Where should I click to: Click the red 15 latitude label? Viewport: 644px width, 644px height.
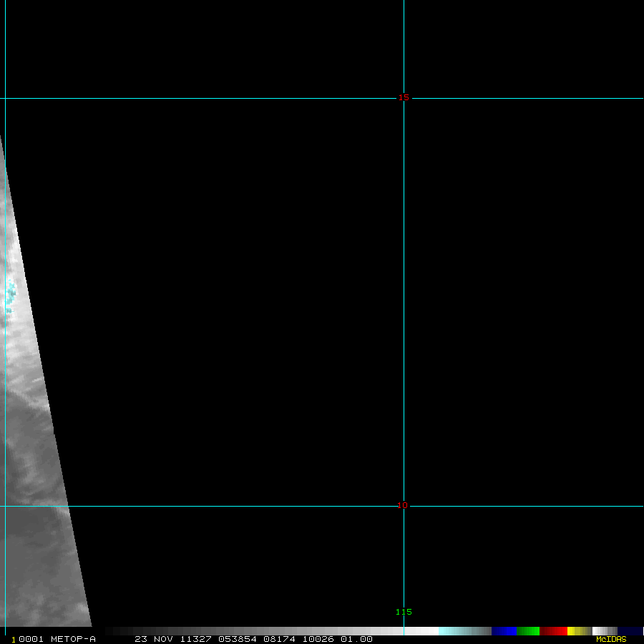click(404, 97)
